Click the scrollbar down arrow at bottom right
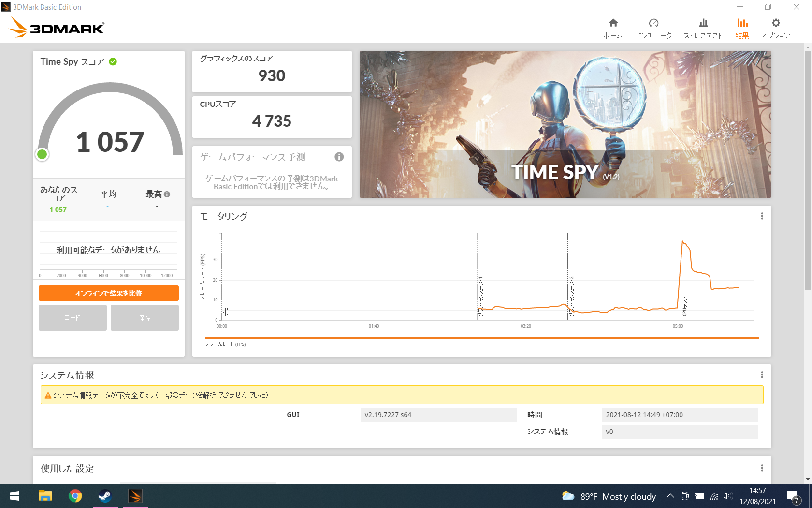Viewport: 812px width, 508px height. (x=808, y=479)
